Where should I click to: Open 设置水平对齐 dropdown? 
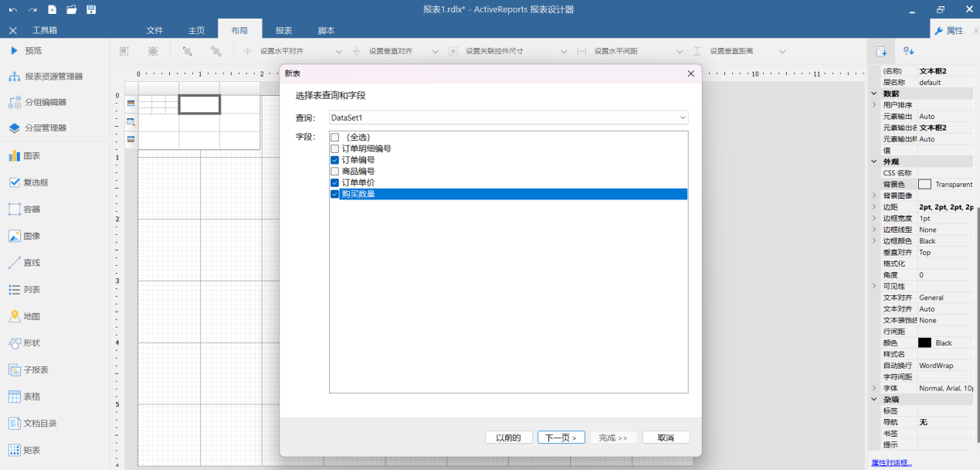[338, 52]
